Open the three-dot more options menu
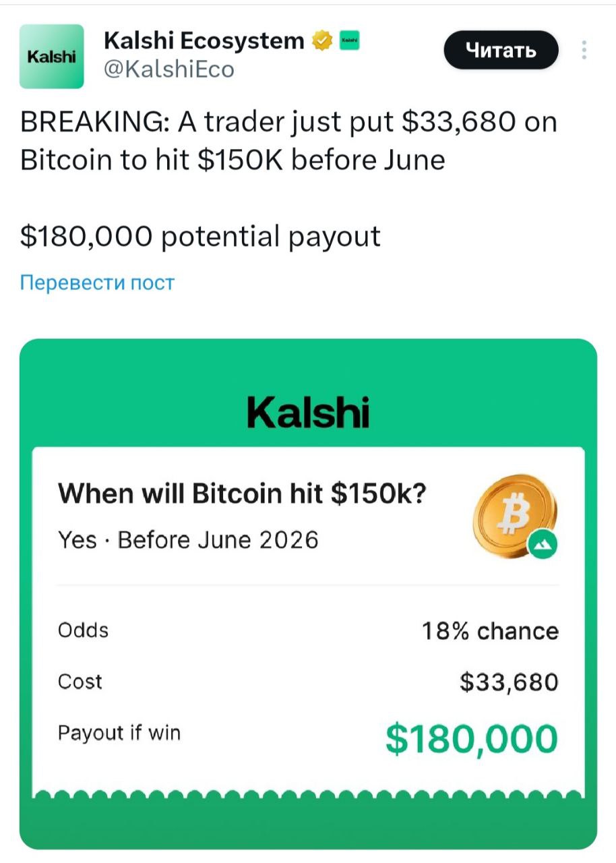The width and height of the screenshot is (616, 863). (584, 51)
